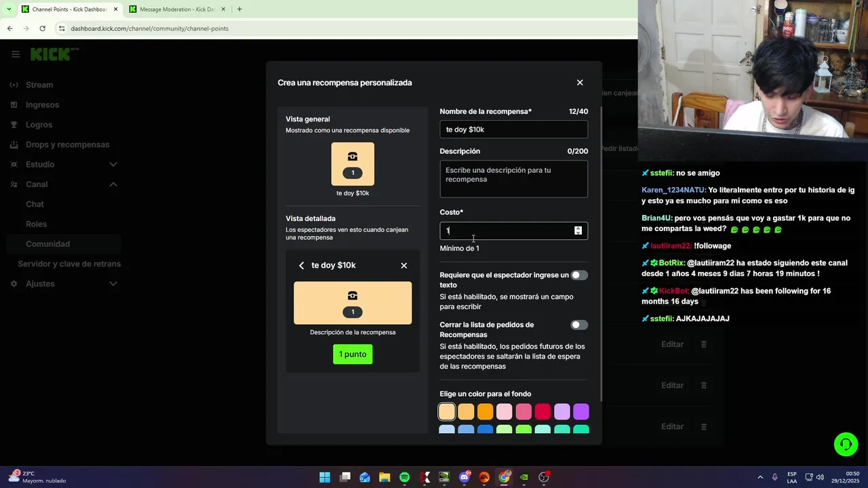
Task: Close the custom reward dialog with X
Action: pyautogui.click(x=580, y=83)
